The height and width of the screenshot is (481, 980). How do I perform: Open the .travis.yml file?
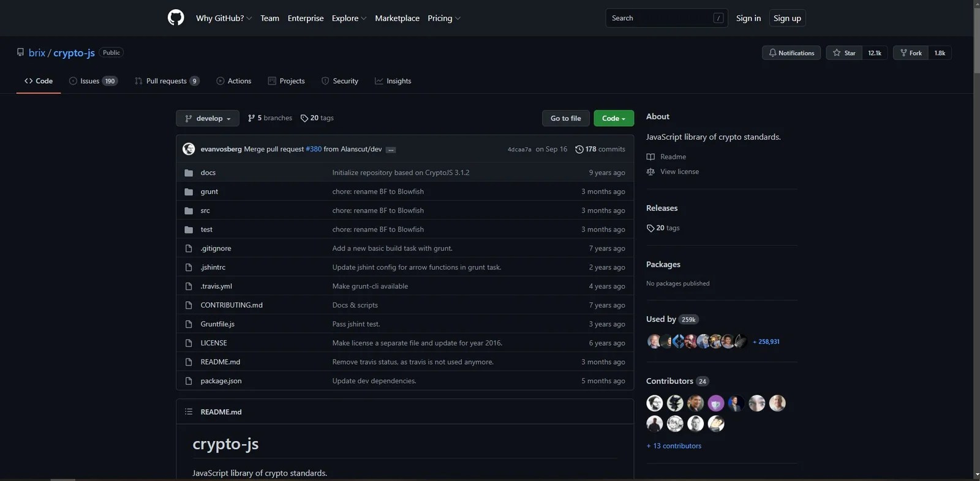(x=216, y=286)
